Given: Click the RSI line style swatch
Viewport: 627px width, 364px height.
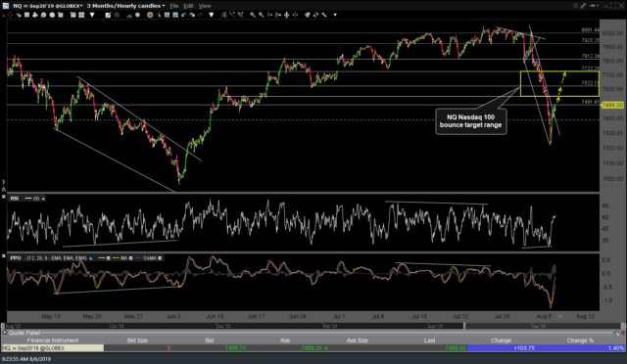Looking at the screenshot, I should pyautogui.click(x=28, y=199).
